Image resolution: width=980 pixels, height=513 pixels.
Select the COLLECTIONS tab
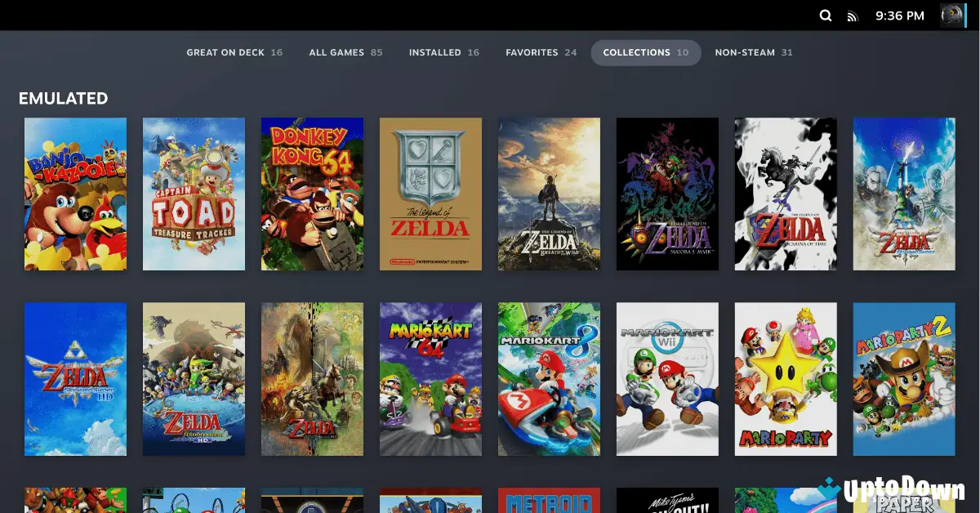pyautogui.click(x=645, y=51)
